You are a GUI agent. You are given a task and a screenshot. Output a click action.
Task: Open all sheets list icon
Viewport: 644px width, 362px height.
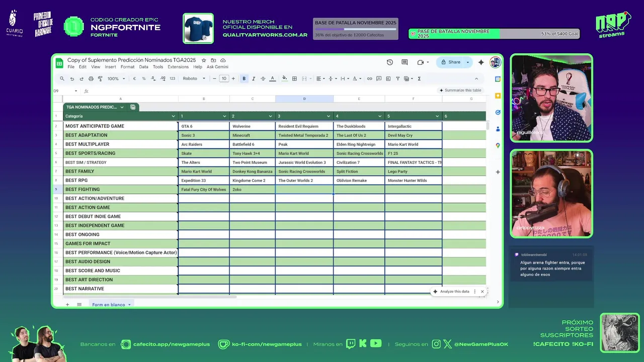[x=79, y=304]
